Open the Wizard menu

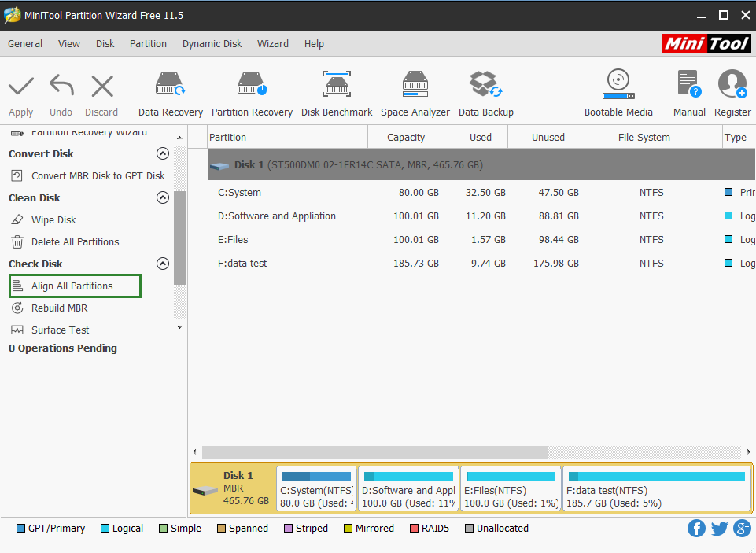[273, 44]
